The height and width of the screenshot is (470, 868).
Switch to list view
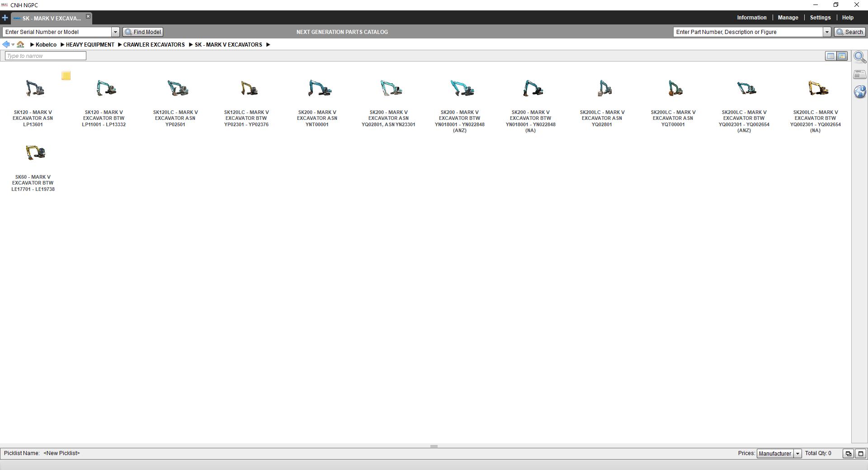pos(830,56)
